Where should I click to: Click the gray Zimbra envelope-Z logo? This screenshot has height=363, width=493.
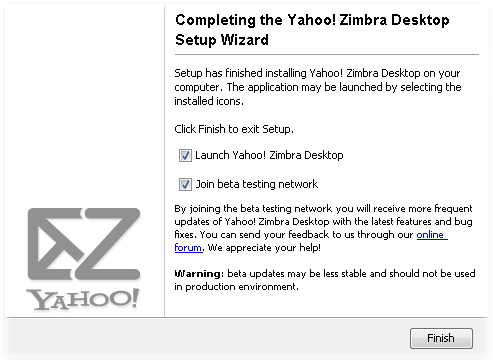84,244
